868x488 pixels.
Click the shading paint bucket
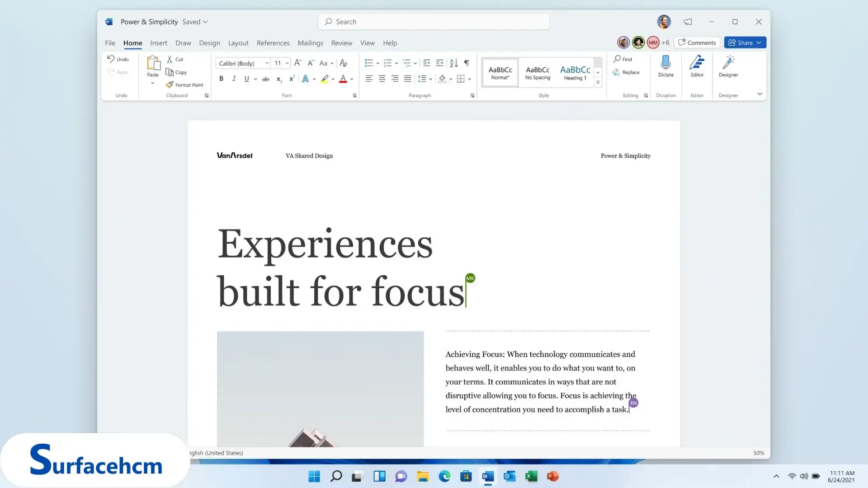tap(442, 79)
